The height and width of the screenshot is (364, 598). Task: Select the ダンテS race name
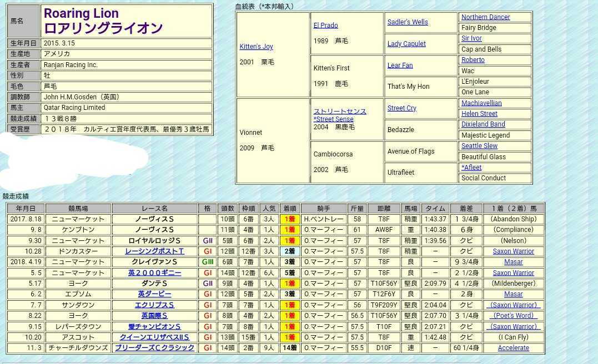(154, 284)
